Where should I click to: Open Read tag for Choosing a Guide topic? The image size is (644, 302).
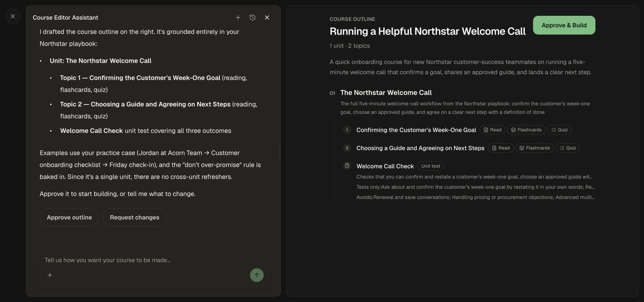[500, 148]
